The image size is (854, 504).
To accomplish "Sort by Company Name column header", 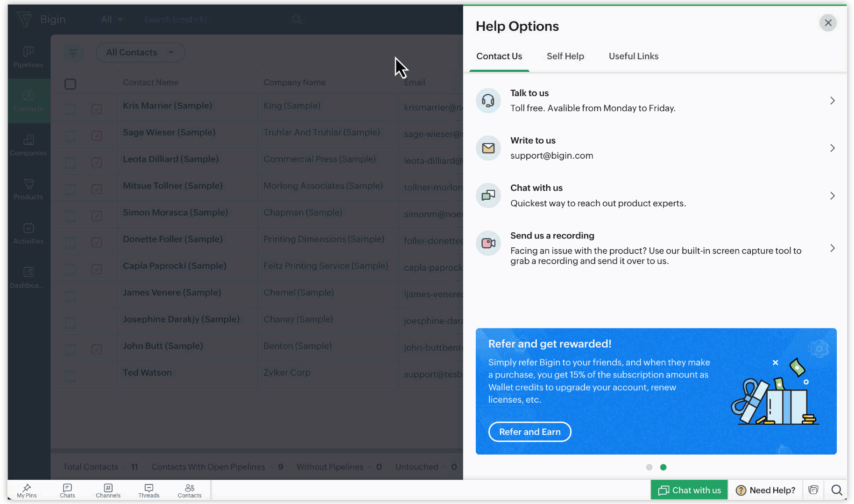I will click(x=294, y=82).
